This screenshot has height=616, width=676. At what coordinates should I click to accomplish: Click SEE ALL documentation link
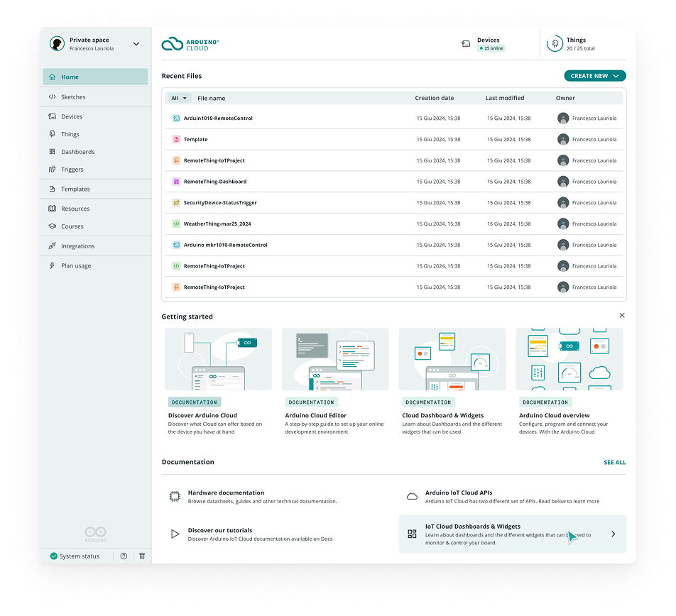coord(615,462)
